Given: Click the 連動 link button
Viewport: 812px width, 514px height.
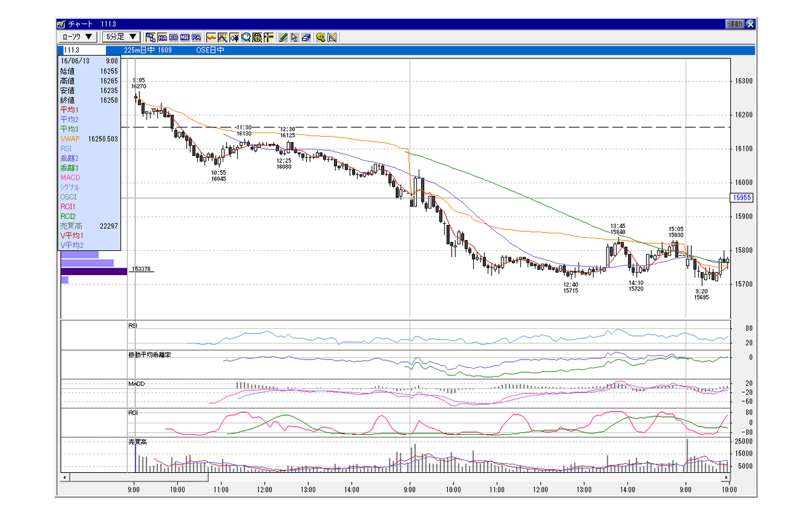Looking at the screenshot, I should point(735,24).
